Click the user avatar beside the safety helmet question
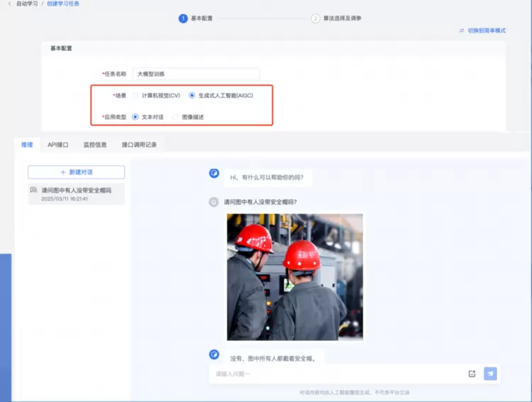This screenshot has width=532, height=402. point(214,202)
